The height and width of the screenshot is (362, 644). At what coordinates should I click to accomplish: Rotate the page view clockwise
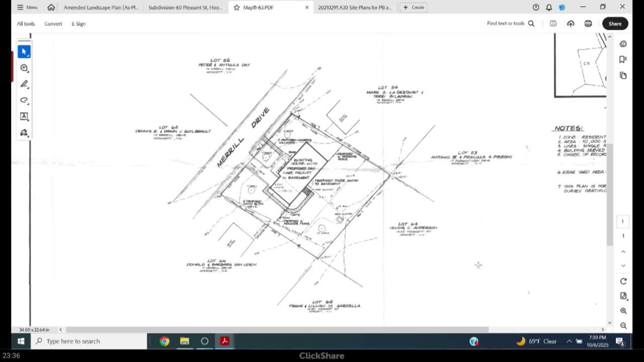[623, 281]
